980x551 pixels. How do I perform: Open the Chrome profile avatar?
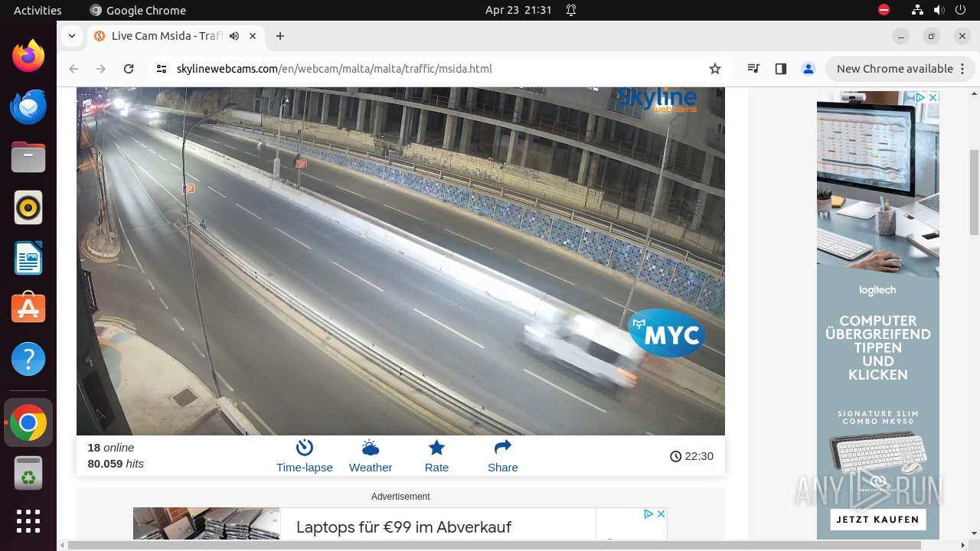coord(808,69)
